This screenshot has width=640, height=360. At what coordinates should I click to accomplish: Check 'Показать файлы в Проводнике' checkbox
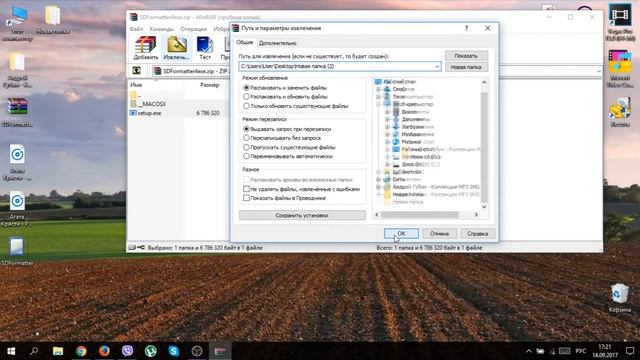pyautogui.click(x=246, y=198)
